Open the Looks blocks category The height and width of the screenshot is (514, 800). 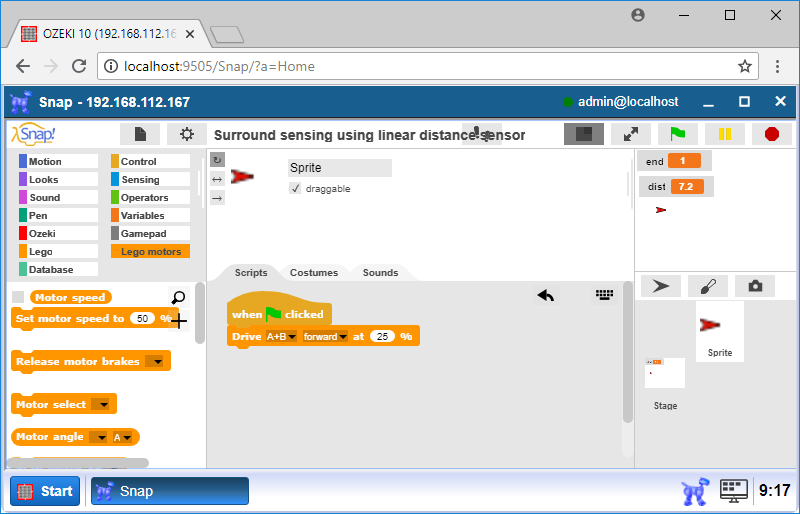[x=58, y=179]
